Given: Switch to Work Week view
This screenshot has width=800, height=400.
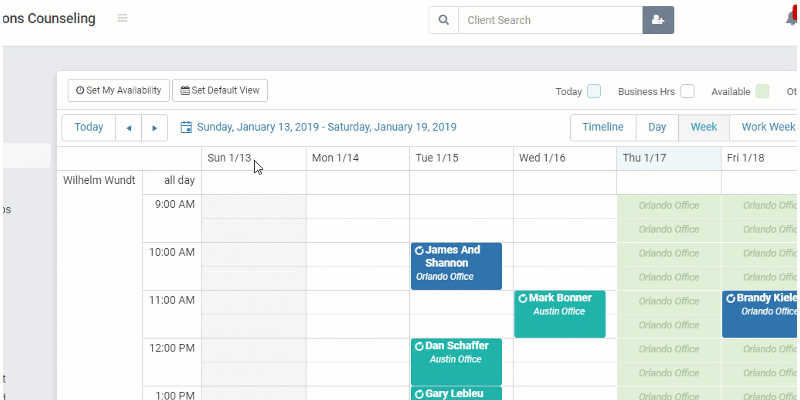Looking at the screenshot, I should (764, 128).
